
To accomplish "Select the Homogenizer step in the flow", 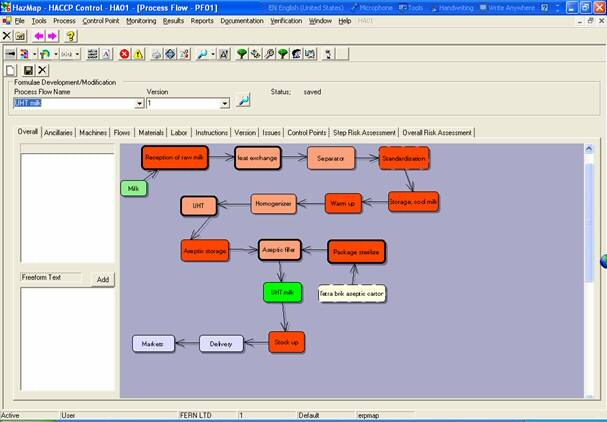I will (x=274, y=204).
